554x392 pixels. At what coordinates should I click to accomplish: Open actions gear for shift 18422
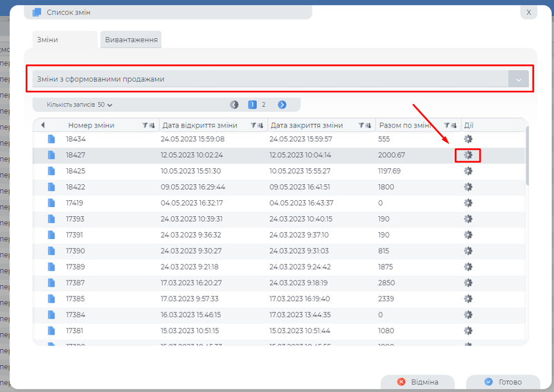tap(467, 187)
